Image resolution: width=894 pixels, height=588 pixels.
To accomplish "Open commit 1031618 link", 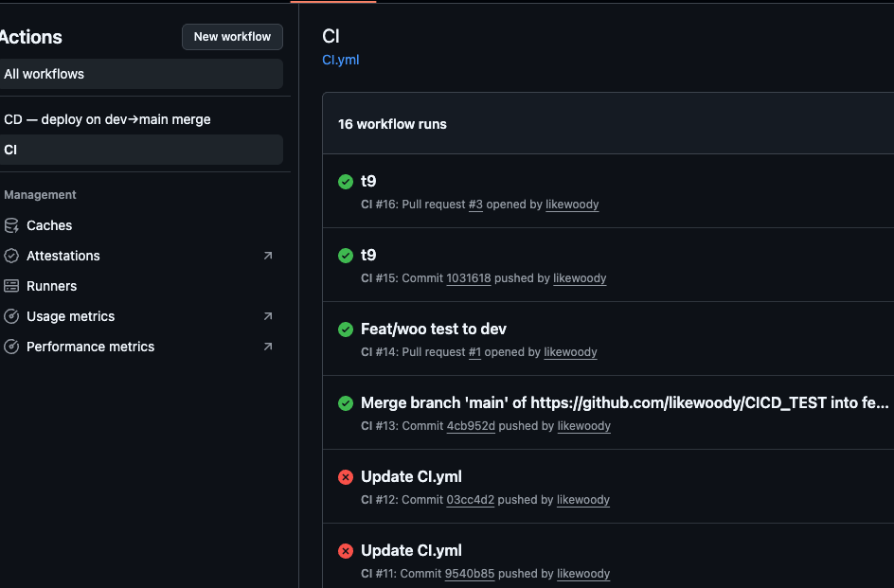I will point(468,278).
